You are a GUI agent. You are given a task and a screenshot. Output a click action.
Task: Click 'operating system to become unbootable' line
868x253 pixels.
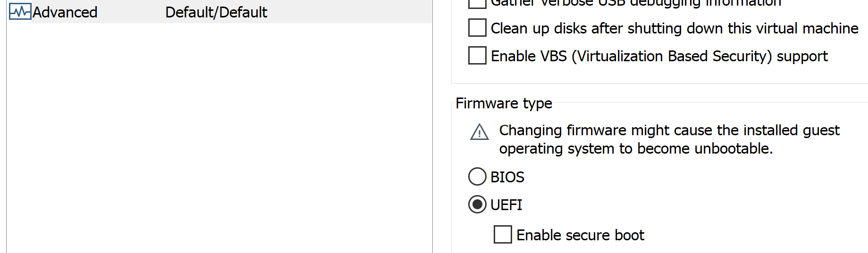coord(636,149)
